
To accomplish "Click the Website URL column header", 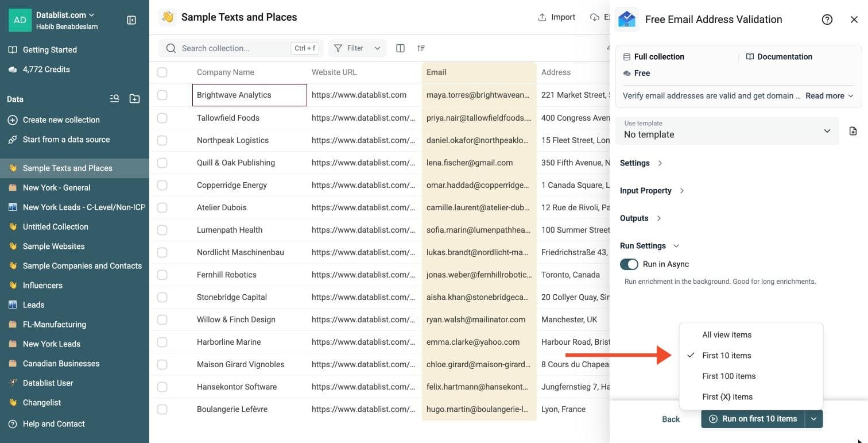I will pos(364,72).
